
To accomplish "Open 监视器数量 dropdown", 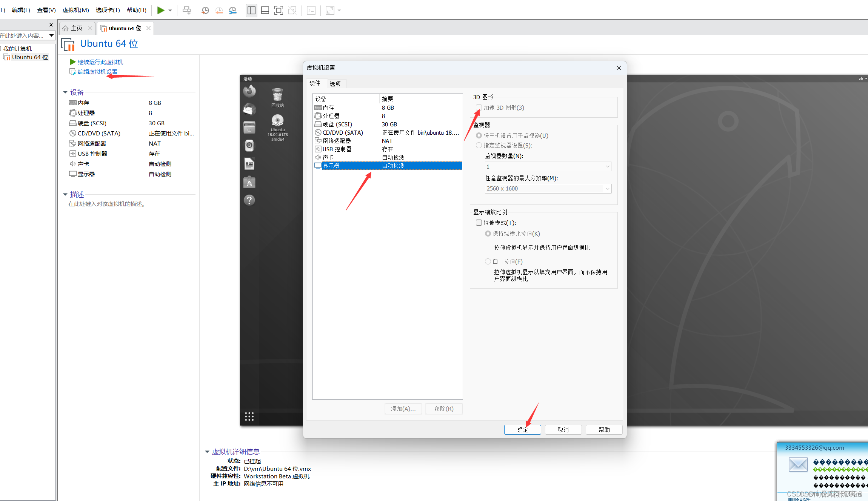I will click(x=548, y=167).
